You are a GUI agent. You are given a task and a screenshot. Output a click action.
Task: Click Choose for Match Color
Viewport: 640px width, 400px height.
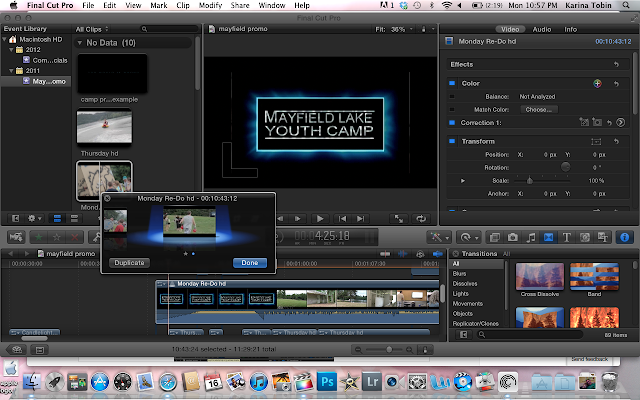(539, 109)
